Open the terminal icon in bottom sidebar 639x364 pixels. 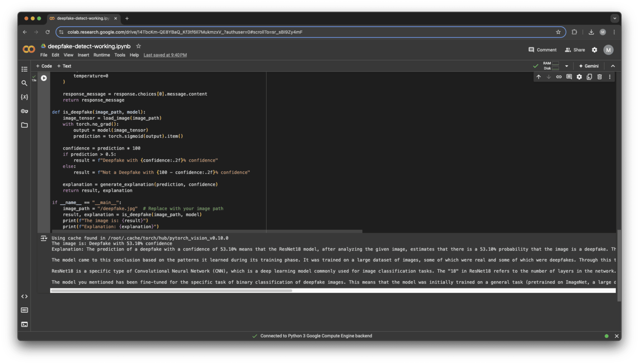click(x=24, y=324)
